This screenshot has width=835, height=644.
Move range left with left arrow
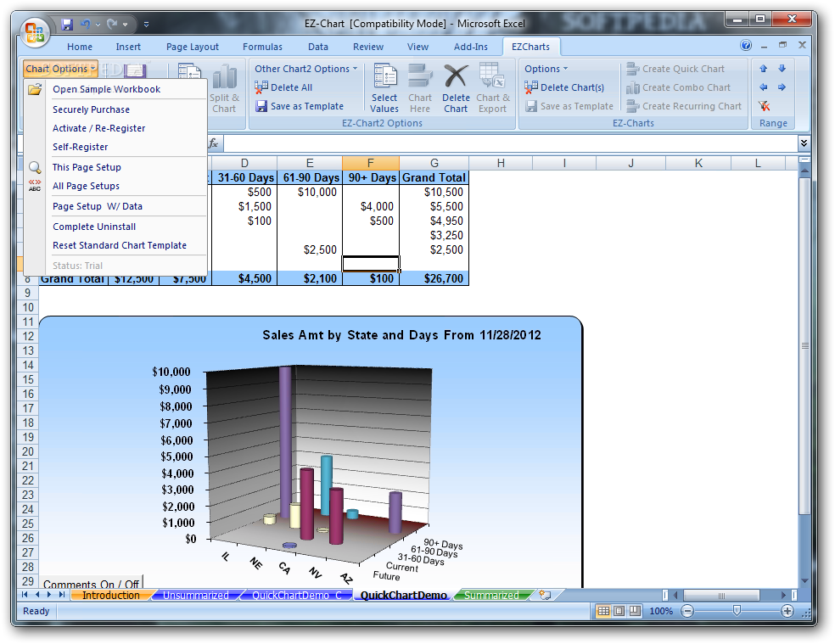(763, 87)
